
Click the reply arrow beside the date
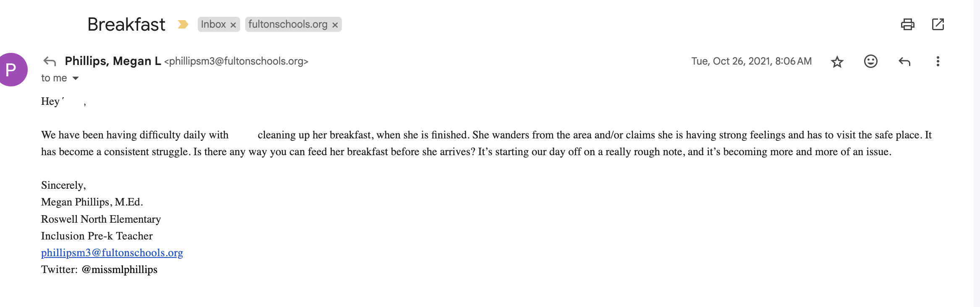coord(904,62)
